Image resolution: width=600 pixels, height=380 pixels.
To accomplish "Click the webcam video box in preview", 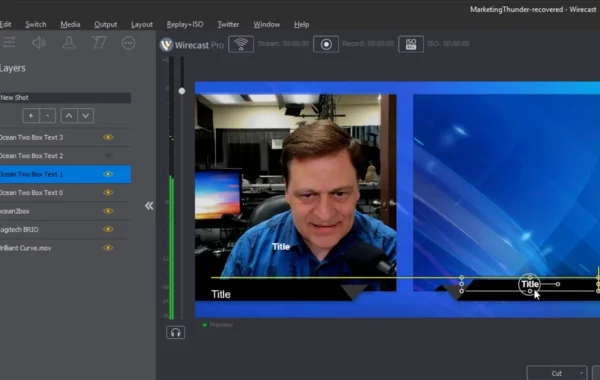I will coord(295,192).
